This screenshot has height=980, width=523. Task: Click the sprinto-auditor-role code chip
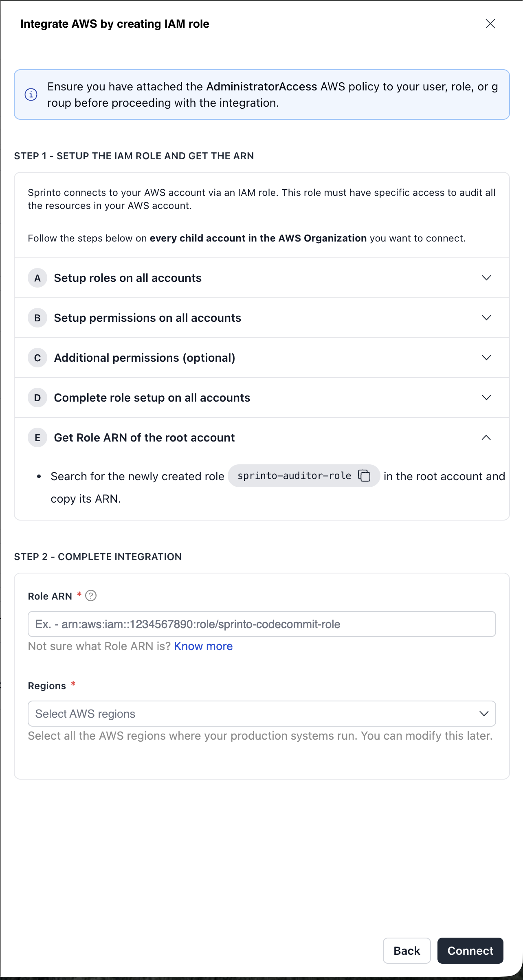pos(294,476)
